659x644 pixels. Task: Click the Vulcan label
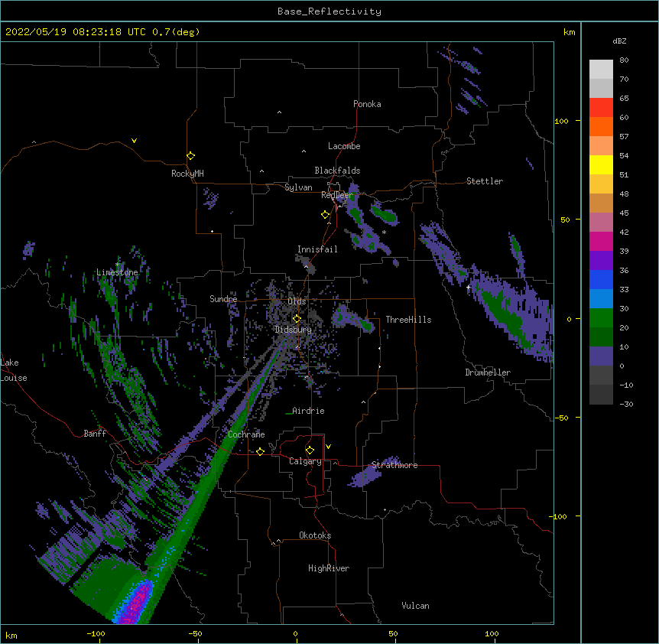[415, 606]
